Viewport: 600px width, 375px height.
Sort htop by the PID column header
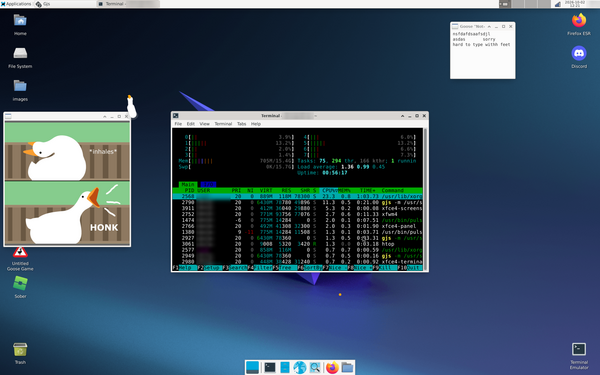[189, 191]
